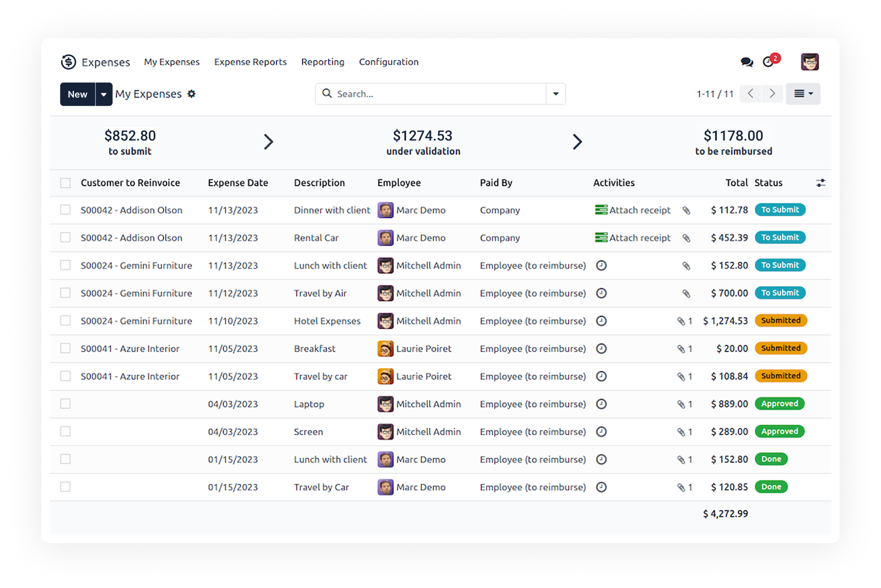Viewport: 881px width, 588px height.
Task: Open the discuss chat bubbles icon
Action: click(747, 62)
